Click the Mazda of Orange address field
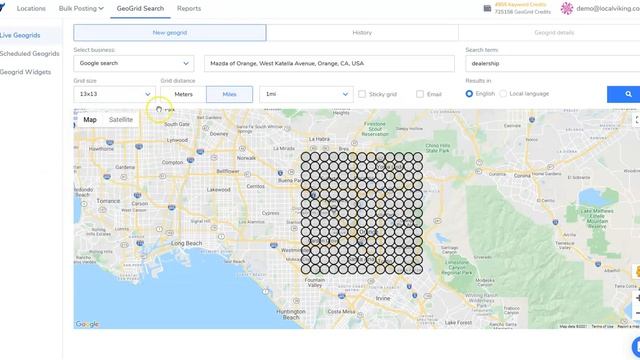Viewport: 640px width, 360px height. 329,64
